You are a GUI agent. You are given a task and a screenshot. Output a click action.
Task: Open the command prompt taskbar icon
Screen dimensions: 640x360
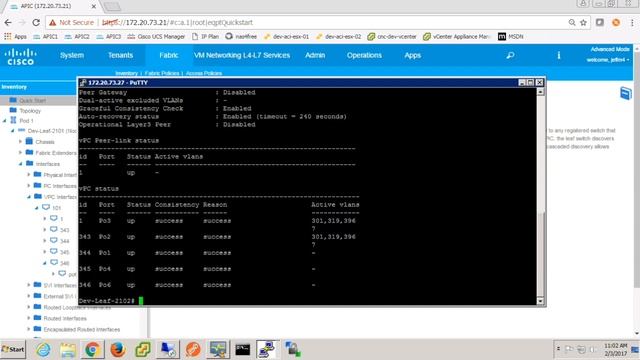point(242,350)
